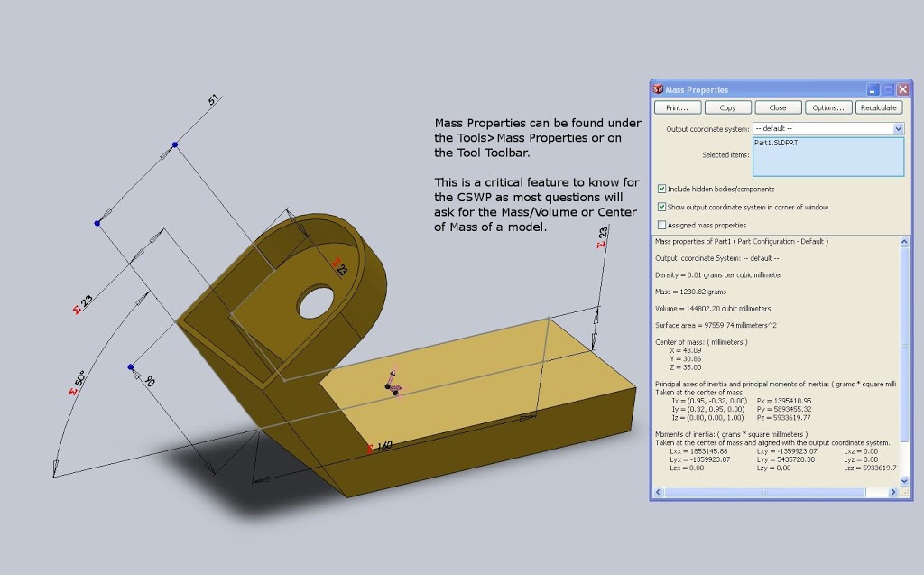The height and width of the screenshot is (575, 924).
Task: Click the Recalculate button
Action: [878, 108]
